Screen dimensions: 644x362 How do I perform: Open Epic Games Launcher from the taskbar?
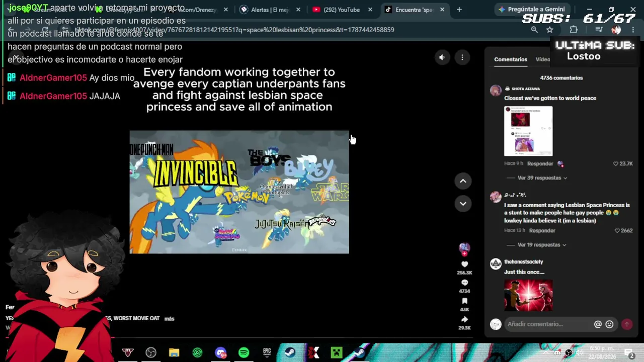[x=267, y=352]
